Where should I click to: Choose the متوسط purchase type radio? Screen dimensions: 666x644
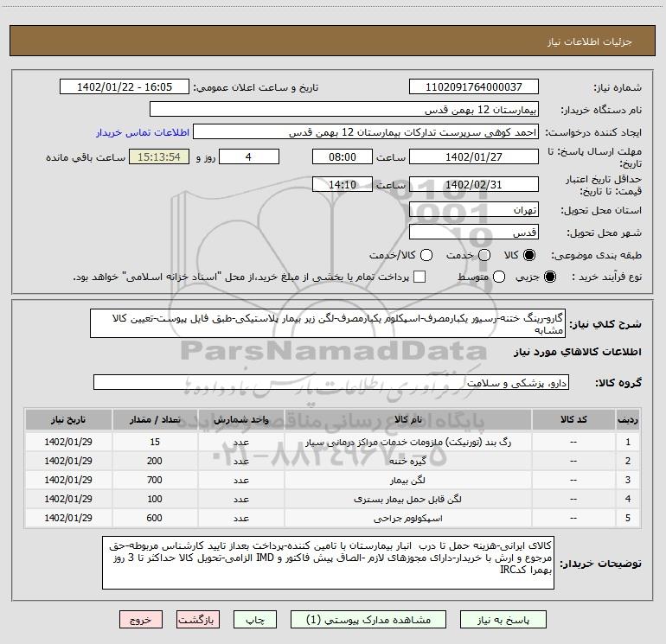click(x=499, y=277)
